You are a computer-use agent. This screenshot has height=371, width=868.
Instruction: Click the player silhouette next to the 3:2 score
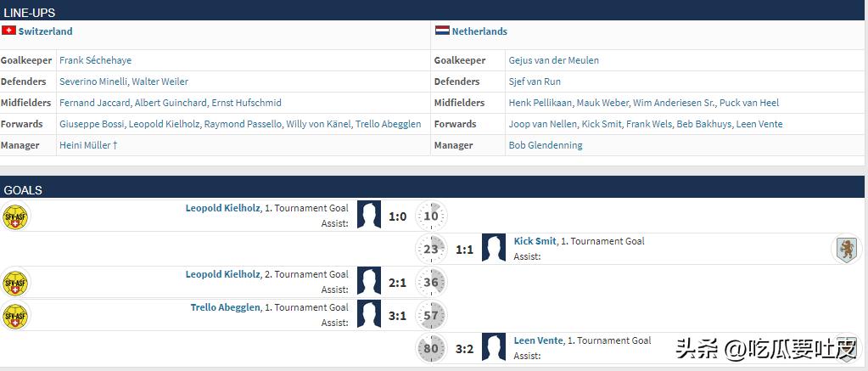[x=494, y=347]
